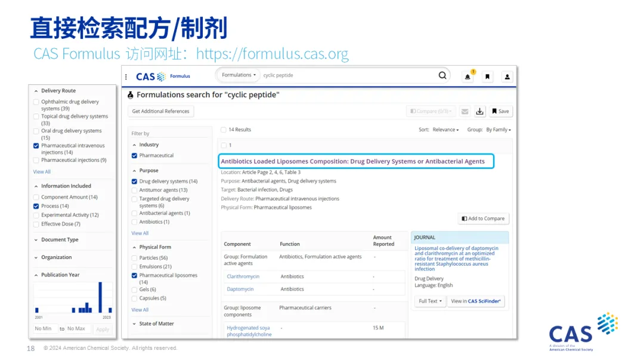Viewport: 644px width, 363px height.
Task: Check Component Amount (14)
Action: click(x=36, y=198)
